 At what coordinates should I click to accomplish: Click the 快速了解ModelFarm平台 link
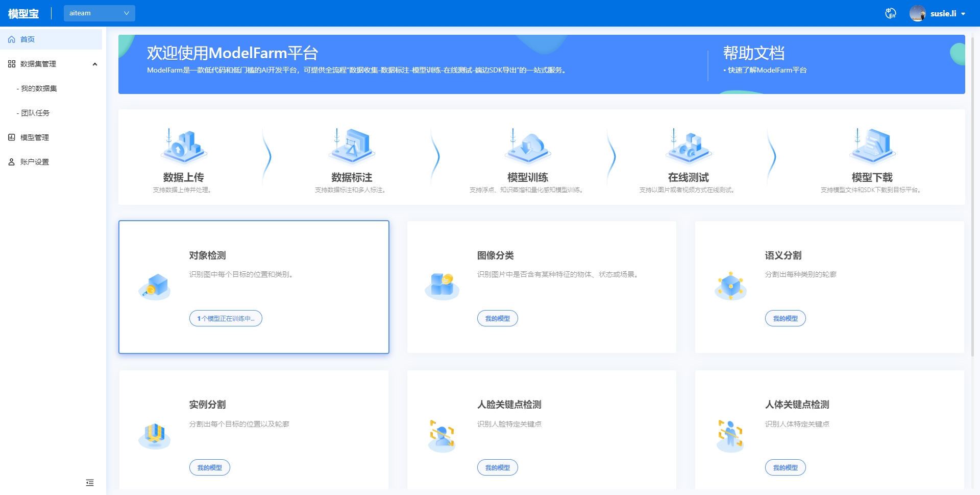(768, 70)
